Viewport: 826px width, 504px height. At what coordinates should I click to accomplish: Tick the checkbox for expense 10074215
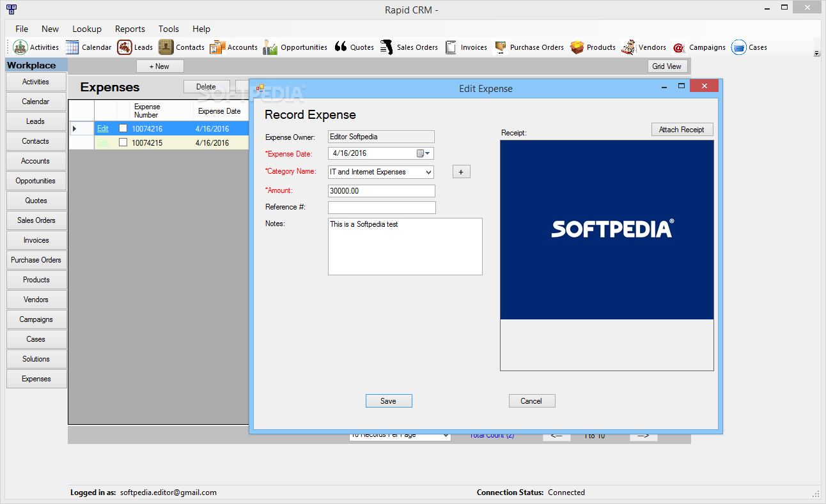(x=123, y=142)
